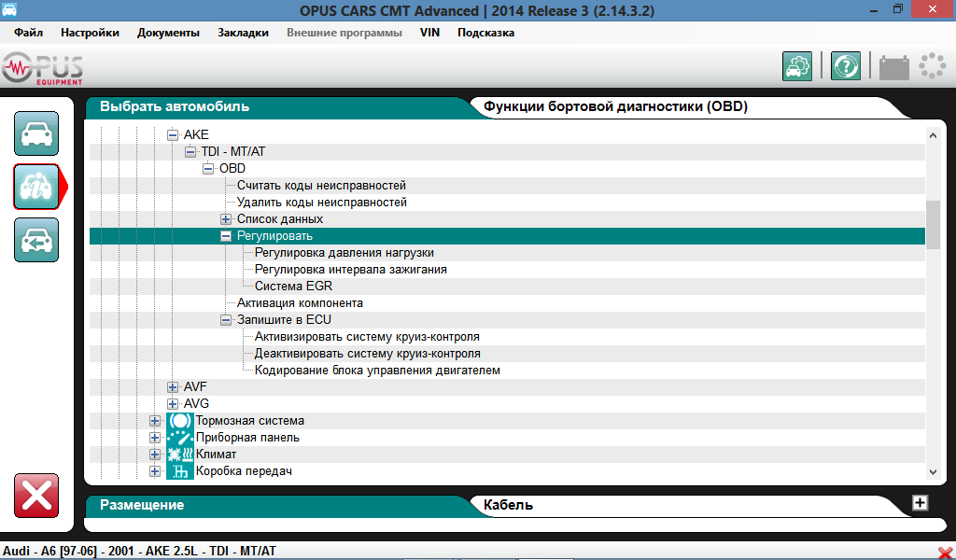Viewport: 956px width, 560px height.
Task: Click the instrument panel icon
Action: click(x=180, y=438)
